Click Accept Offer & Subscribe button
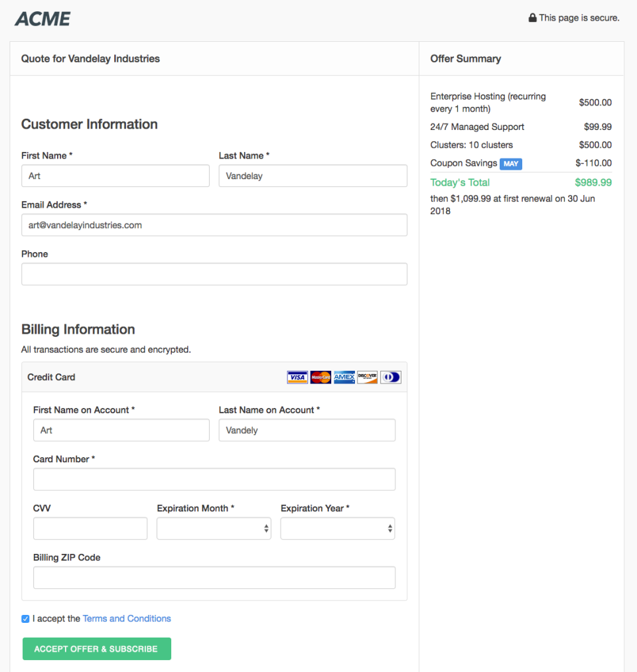Viewport: 637px width, 672px height. [97, 649]
